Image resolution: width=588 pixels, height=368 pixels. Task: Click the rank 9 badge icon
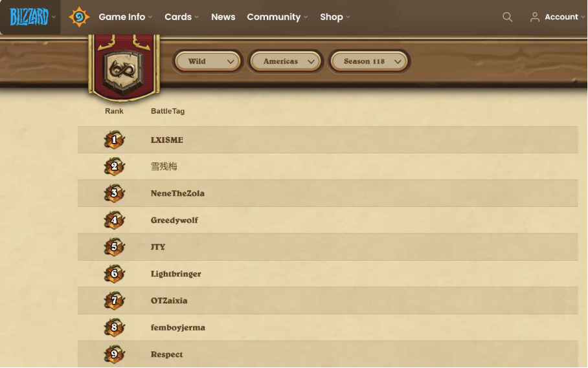coord(114,354)
